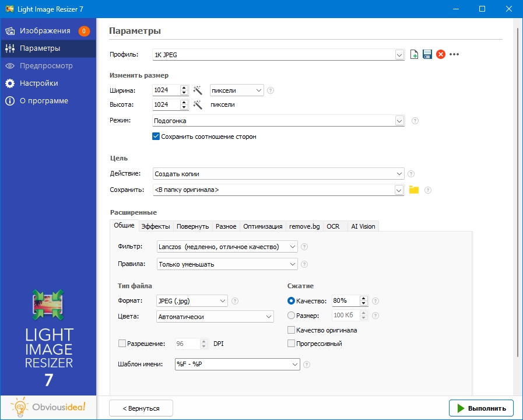The height and width of the screenshot is (420, 523).
Task: Switch to the Разное tab
Action: click(226, 226)
